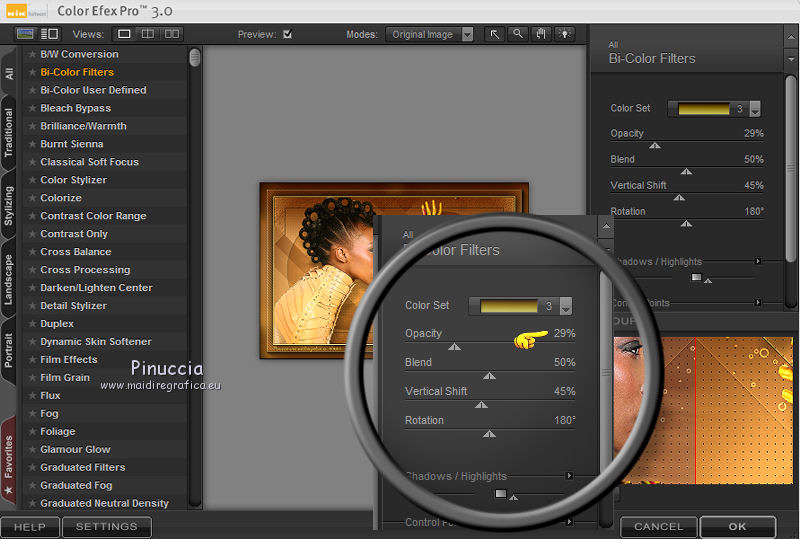Adjust the Blend slider handle
The height and width of the screenshot is (539, 800).
687,172
